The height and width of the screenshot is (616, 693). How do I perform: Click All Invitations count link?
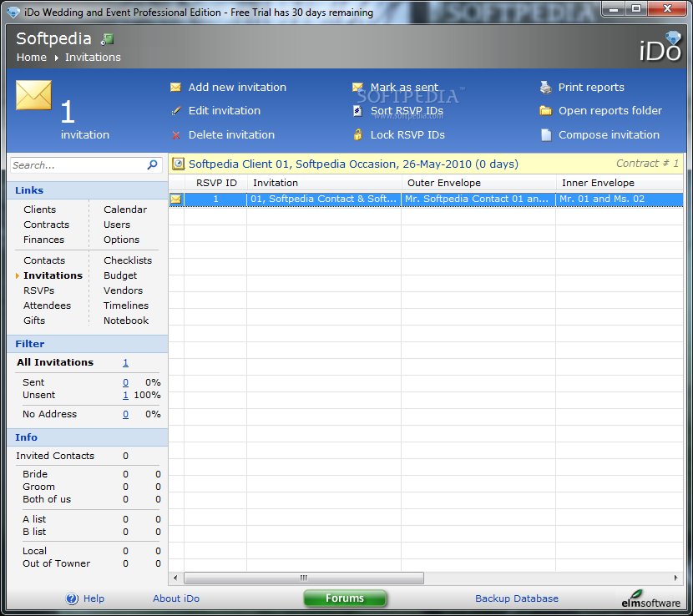[125, 363]
